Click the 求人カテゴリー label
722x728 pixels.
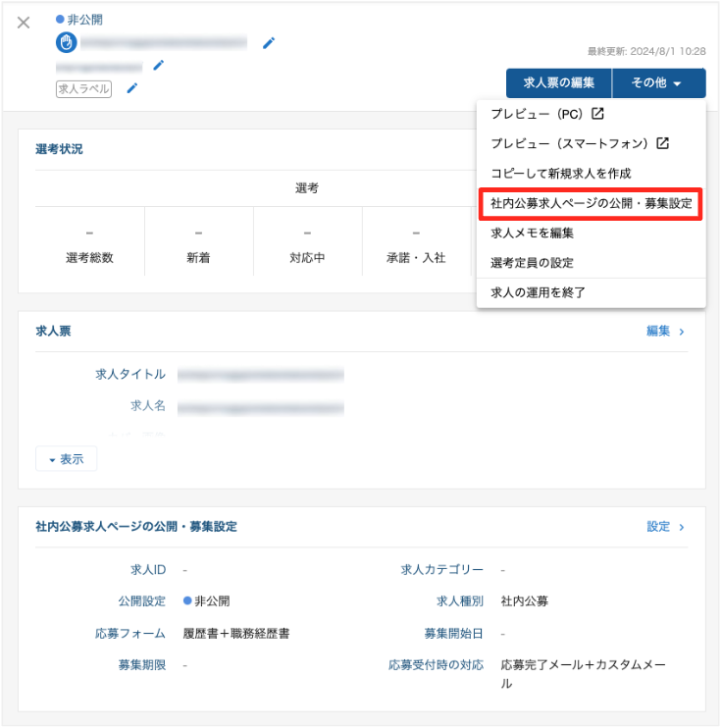coord(442,570)
